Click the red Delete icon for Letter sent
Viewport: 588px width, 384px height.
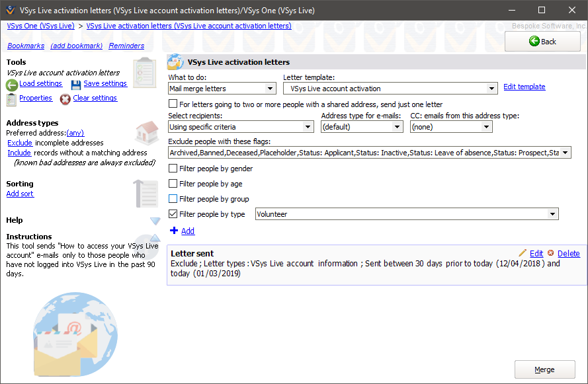click(550, 253)
